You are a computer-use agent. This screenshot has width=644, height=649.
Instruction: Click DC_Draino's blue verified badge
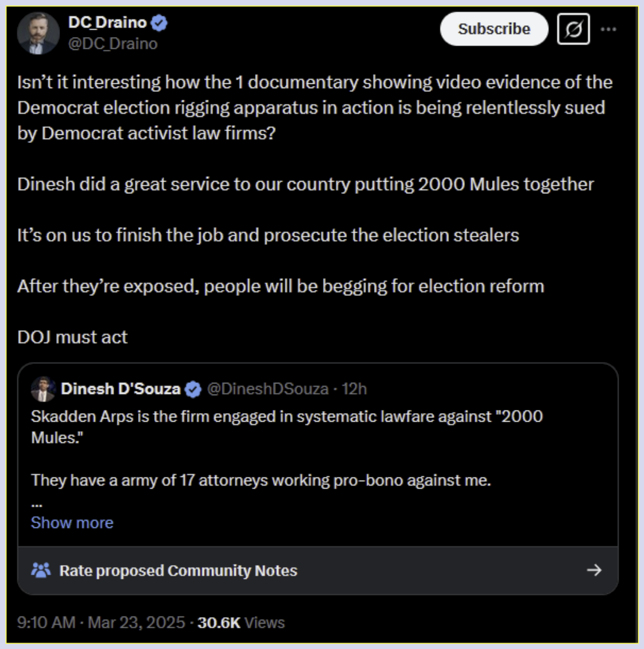click(x=159, y=23)
